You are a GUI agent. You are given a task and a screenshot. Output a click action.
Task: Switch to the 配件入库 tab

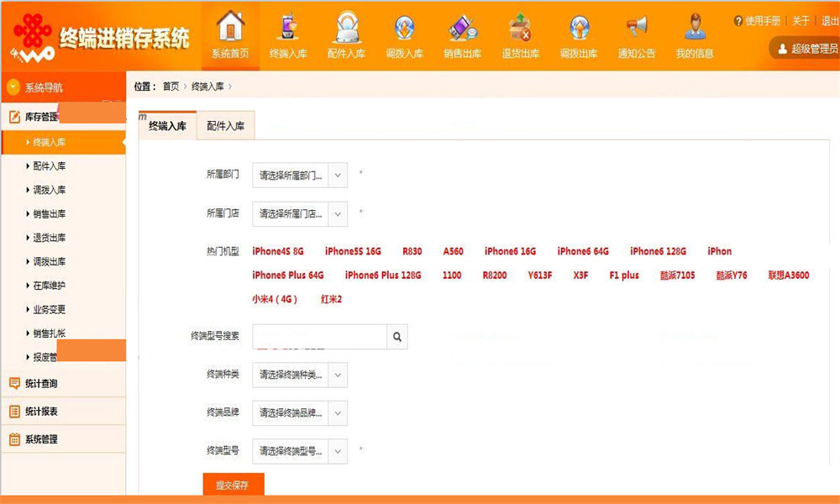[x=225, y=126]
